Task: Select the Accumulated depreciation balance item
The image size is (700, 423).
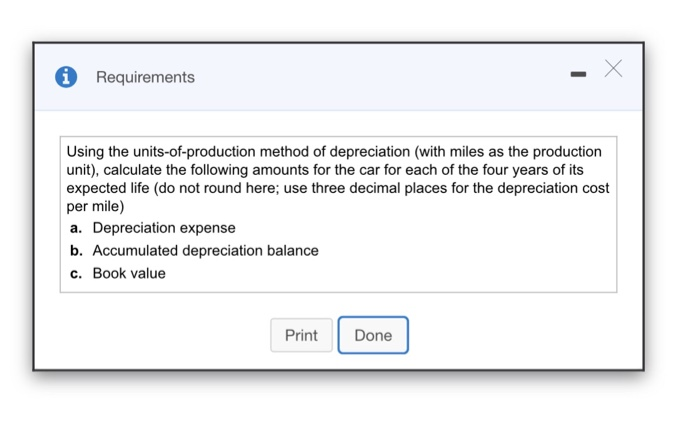Action: point(205,251)
